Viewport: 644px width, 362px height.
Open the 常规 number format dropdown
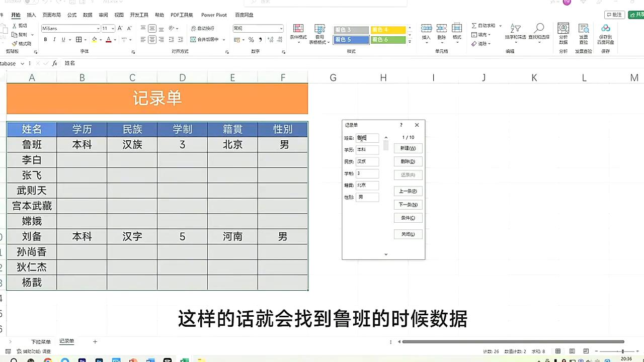(280, 28)
